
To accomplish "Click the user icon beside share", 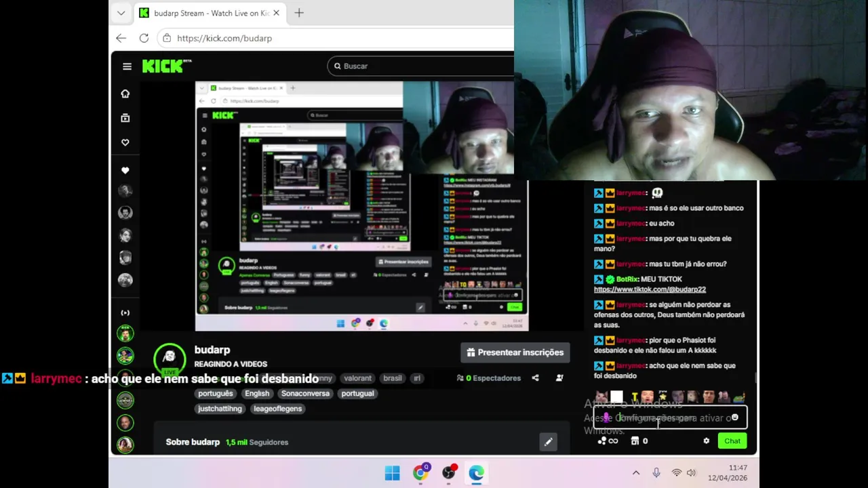I will pos(559,378).
